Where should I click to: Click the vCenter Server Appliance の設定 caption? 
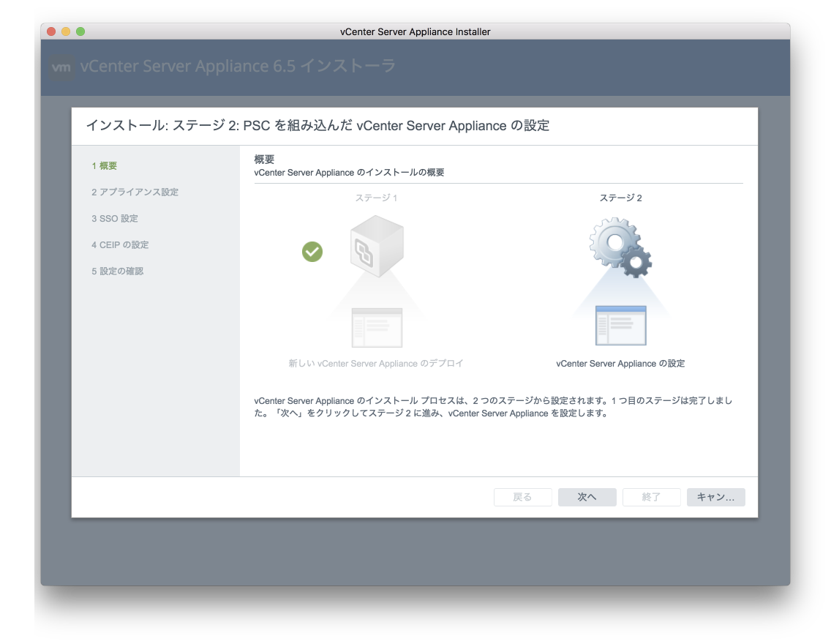click(620, 364)
